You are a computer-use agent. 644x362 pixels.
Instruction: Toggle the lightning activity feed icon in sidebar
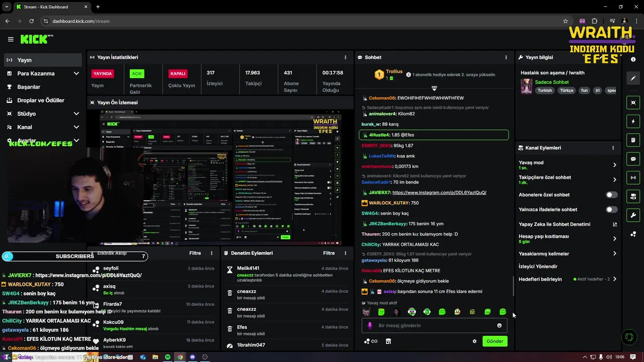[x=633, y=121]
